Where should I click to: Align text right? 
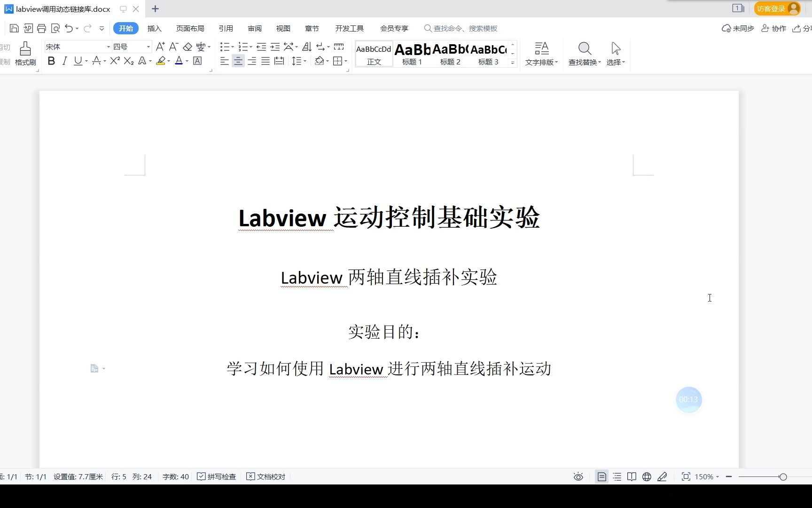click(252, 61)
